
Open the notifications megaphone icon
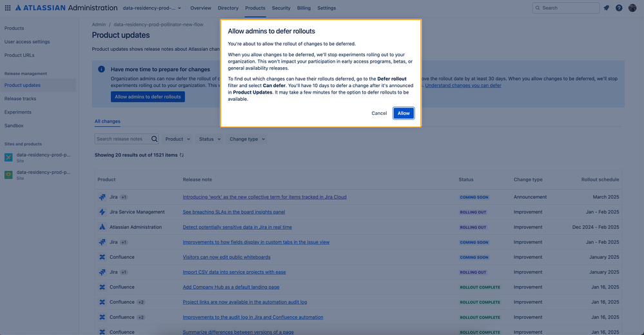(606, 8)
